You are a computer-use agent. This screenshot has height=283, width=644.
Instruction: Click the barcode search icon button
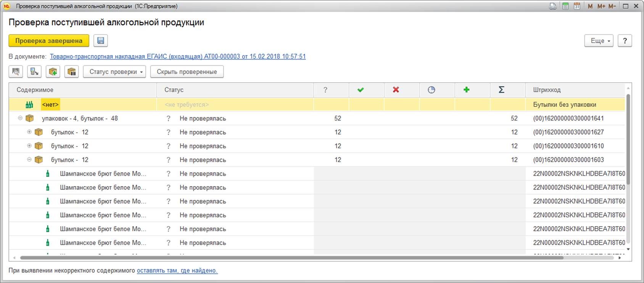16,72
